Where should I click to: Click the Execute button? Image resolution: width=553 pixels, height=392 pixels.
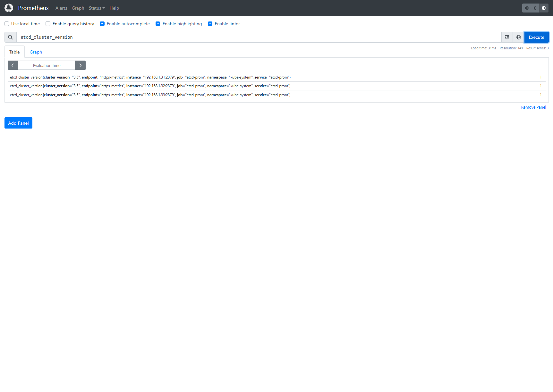click(536, 37)
